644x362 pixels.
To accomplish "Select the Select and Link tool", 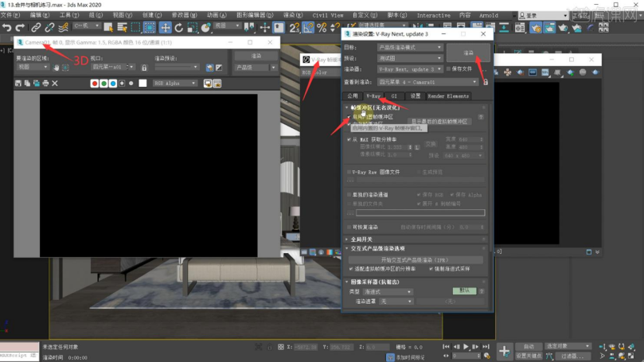I will point(36,28).
